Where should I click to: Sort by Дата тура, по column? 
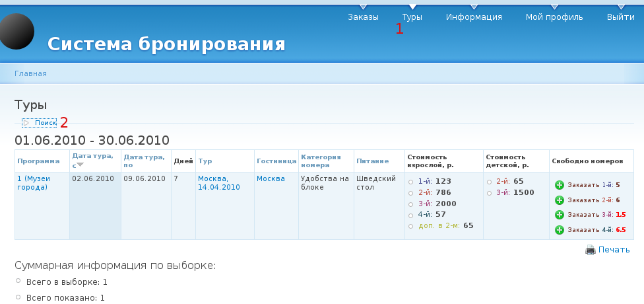144,161
